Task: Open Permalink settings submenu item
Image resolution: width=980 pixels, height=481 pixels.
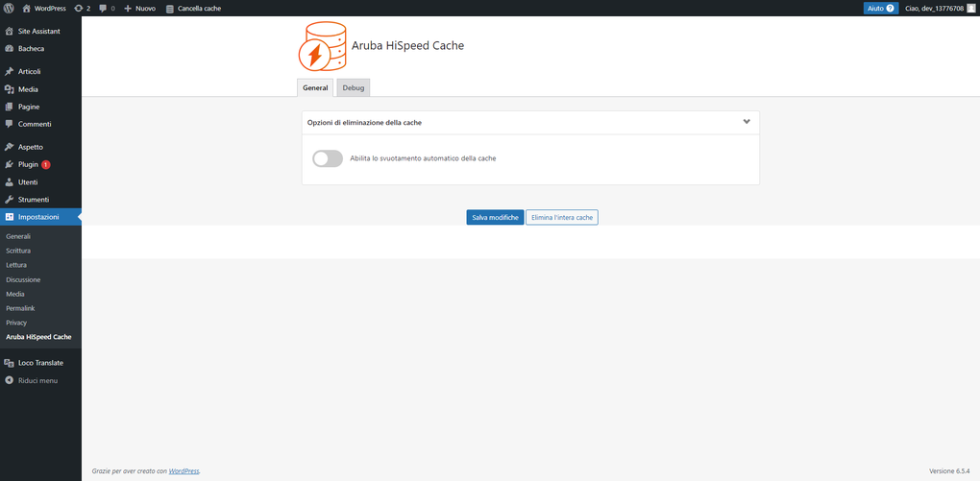Action: click(20, 308)
